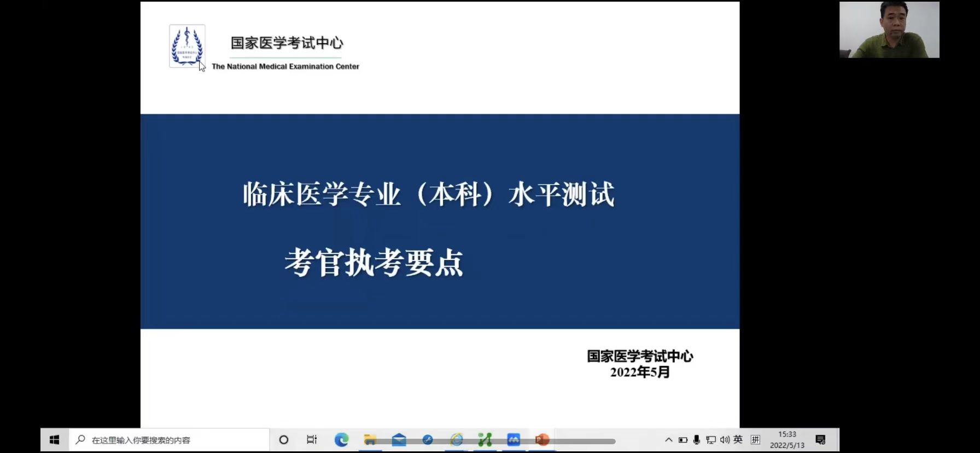Open the Windows Start menu
Viewport: 980px width, 453px height.
54,440
